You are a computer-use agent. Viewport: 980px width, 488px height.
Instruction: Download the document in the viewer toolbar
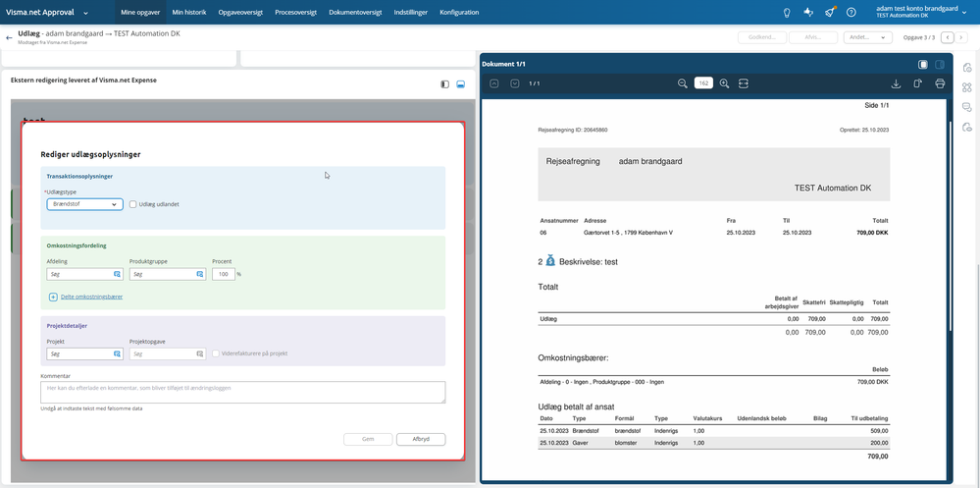click(x=896, y=83)
